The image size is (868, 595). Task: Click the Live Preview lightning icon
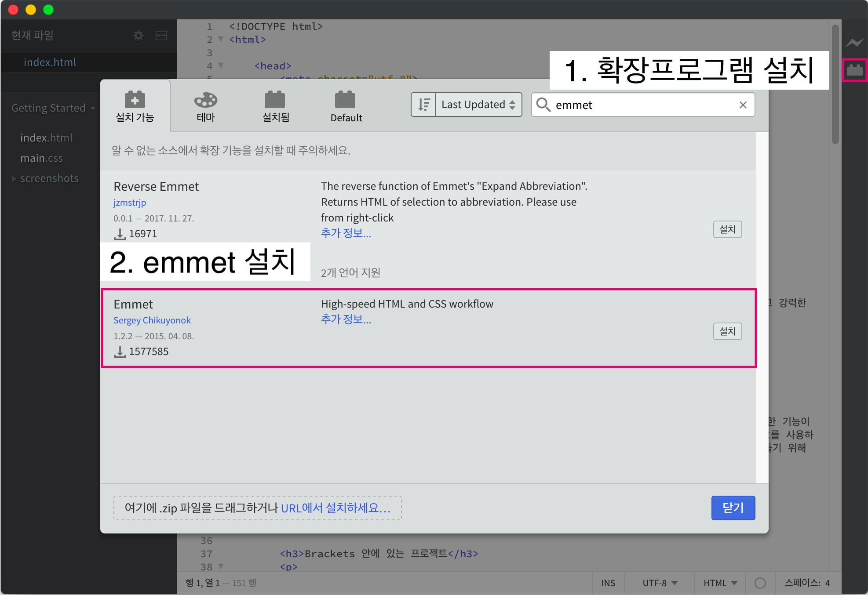[854, 43]
